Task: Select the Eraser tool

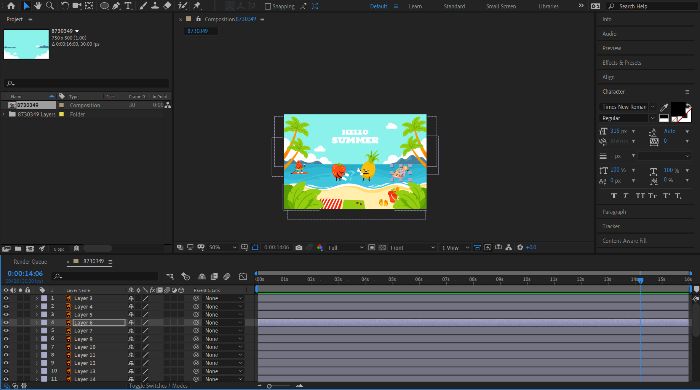Action: [167, 6]
